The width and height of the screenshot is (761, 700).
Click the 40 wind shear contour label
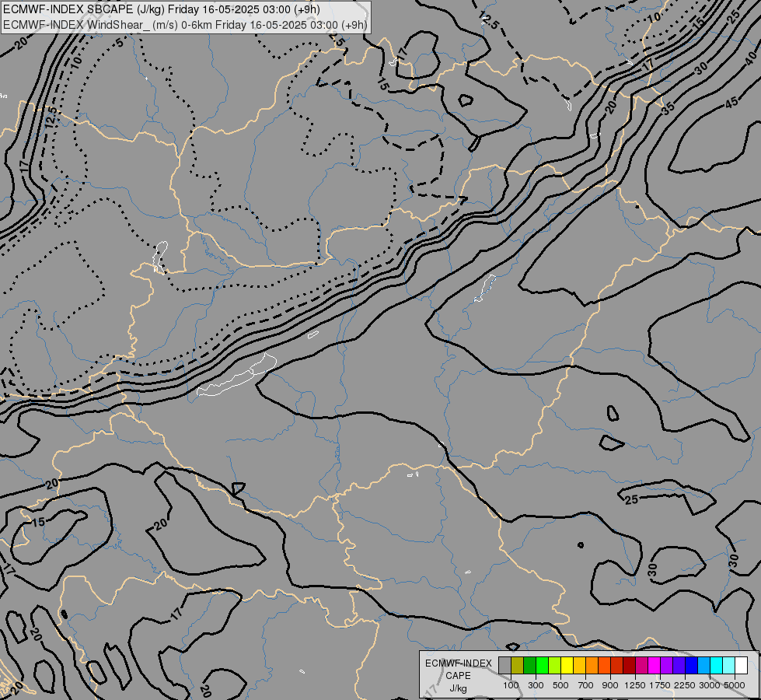tap(752, 58)
